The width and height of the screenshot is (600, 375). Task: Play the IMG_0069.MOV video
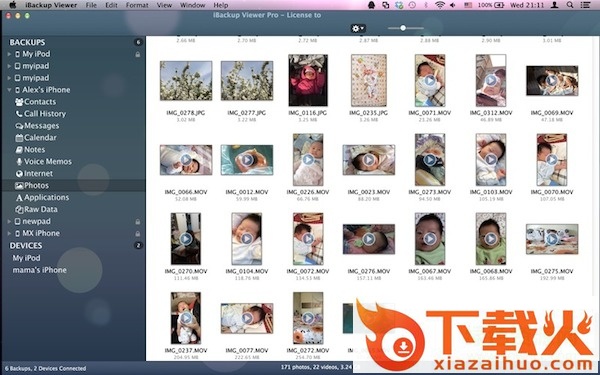pyautogui.click(x=552, y=80)
